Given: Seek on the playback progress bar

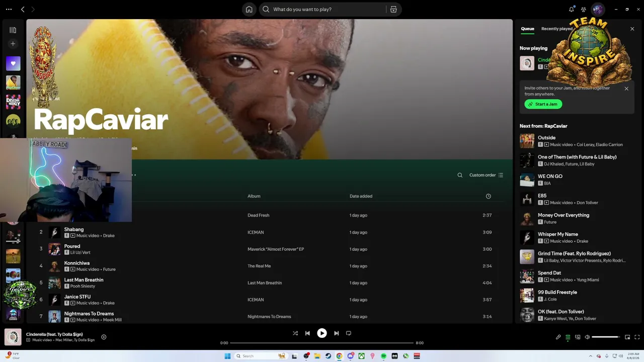Looking at the screenshot, I should [322, 343].
